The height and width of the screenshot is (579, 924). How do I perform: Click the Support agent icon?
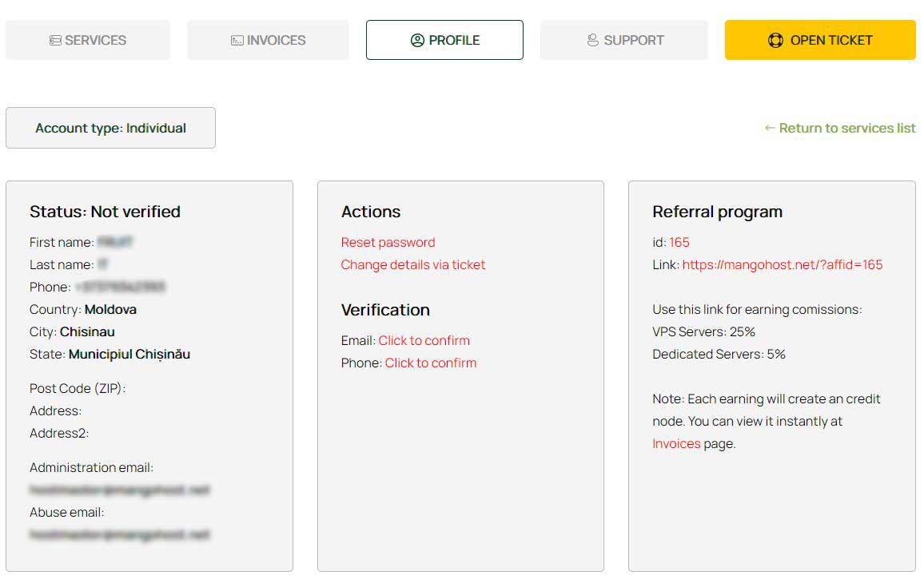[593, 41]
